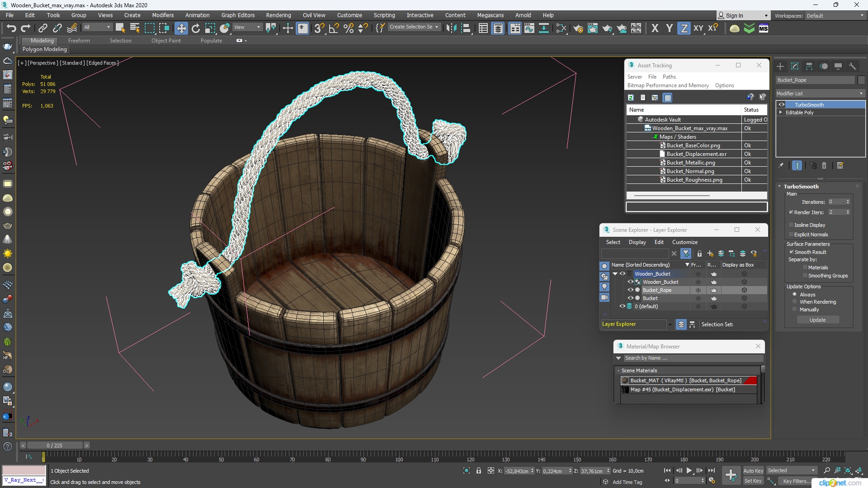Click the X axis constraint button
The height and width of the screenshot is (488, 868).
pos(655,28)
